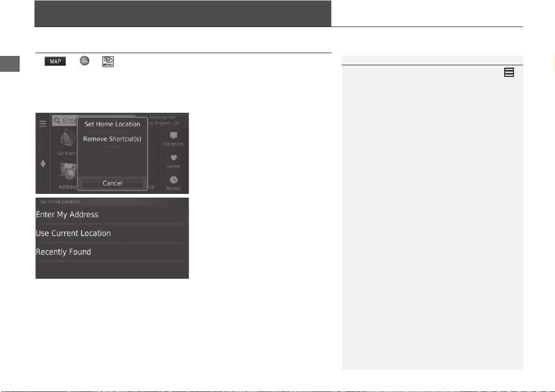Click the MENU button icon

click(x=108, y=62)
